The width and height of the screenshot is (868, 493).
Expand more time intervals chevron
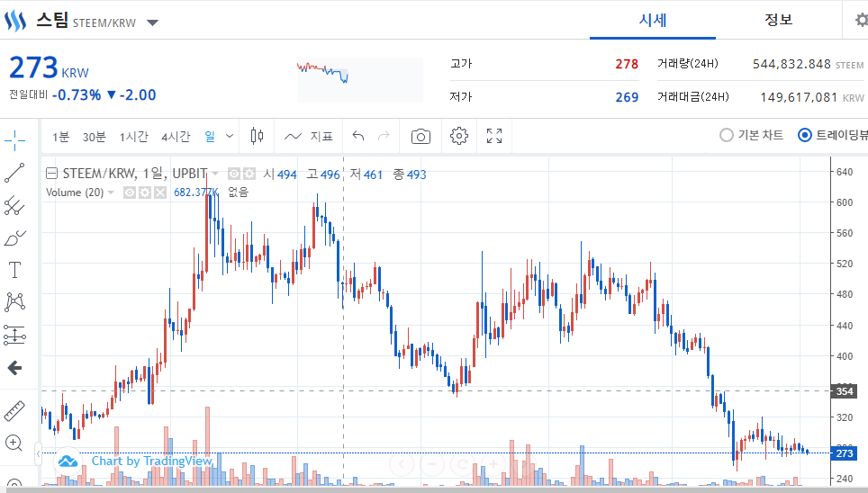pos(230,136)
